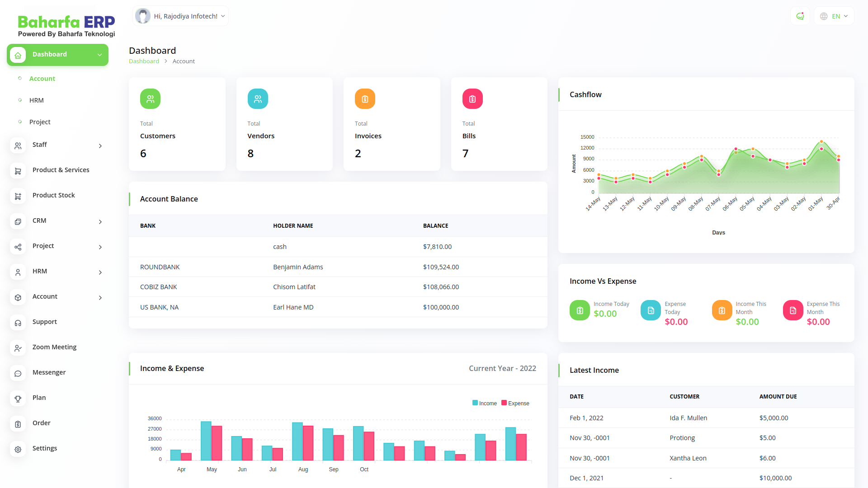The height and width of the screenshot is (488, 868).
Task: Open the EN language dropdown
Action: 833,16
